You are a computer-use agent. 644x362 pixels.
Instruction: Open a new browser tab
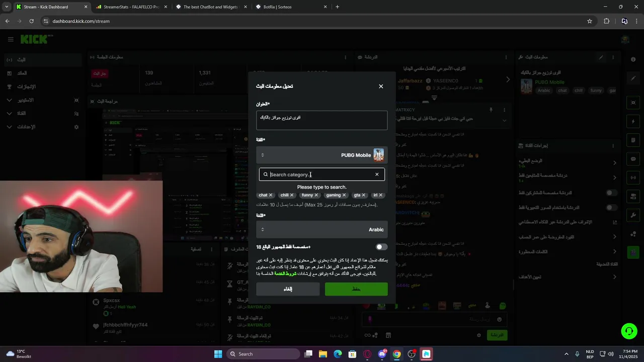point(337,7)
